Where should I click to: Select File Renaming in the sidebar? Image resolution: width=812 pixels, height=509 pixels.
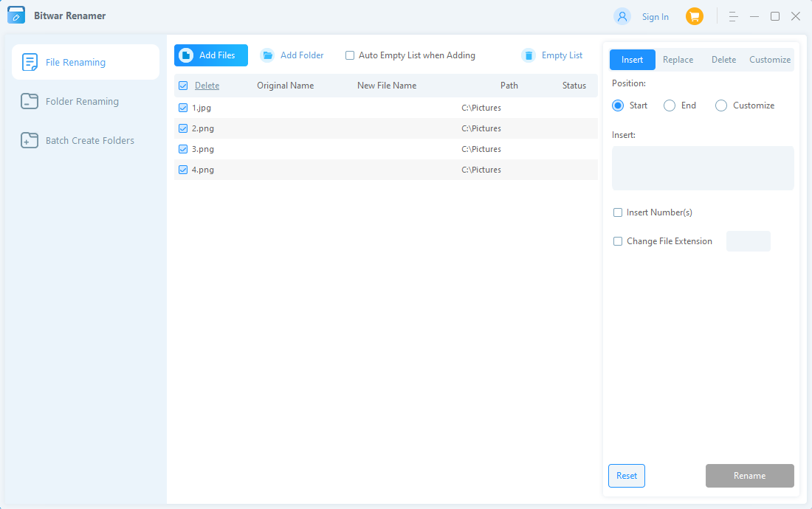(86, 62)
